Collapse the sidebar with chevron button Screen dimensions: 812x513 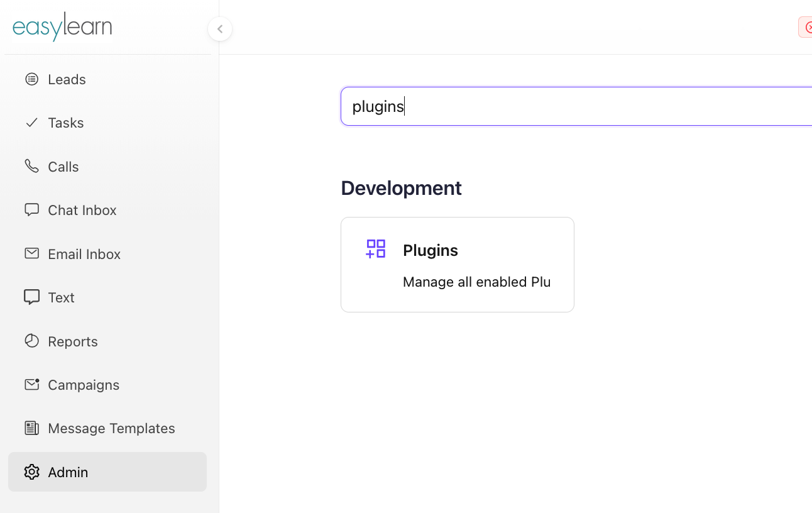pyautogui.click(x=220, y=29)
